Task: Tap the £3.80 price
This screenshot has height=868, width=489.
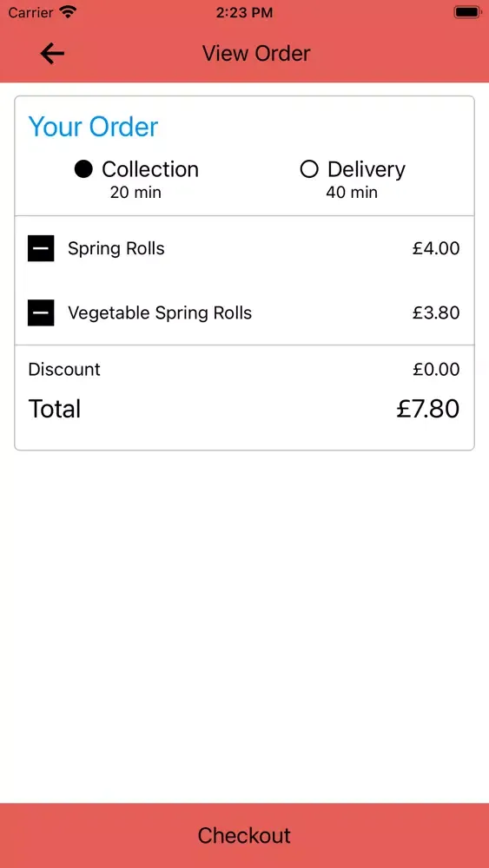Action: pos(436,312)
